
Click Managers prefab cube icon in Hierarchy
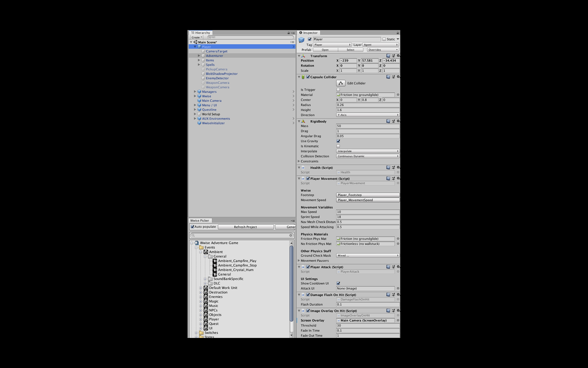coord(199,92)
